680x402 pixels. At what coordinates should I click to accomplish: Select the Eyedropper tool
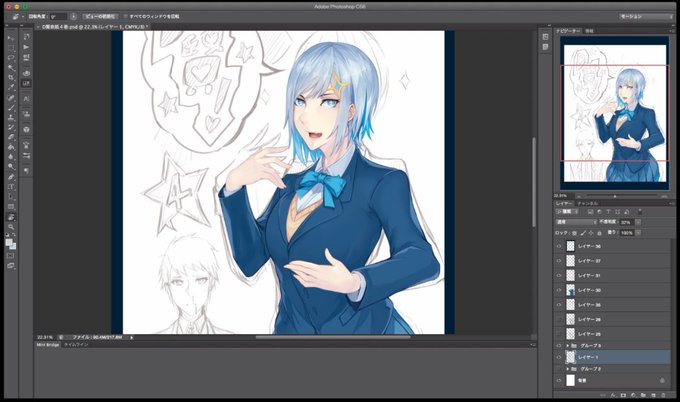tap(11, 87)
